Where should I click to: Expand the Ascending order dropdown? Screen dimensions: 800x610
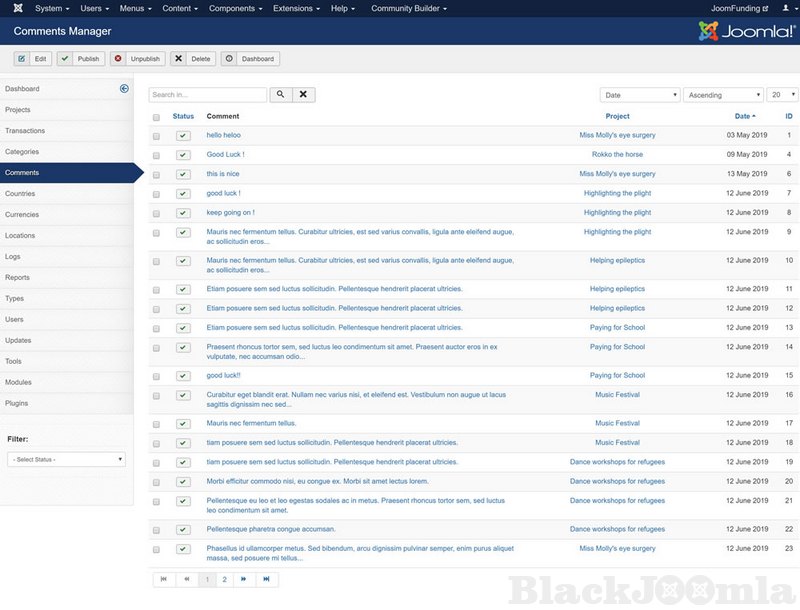point(722,95)
